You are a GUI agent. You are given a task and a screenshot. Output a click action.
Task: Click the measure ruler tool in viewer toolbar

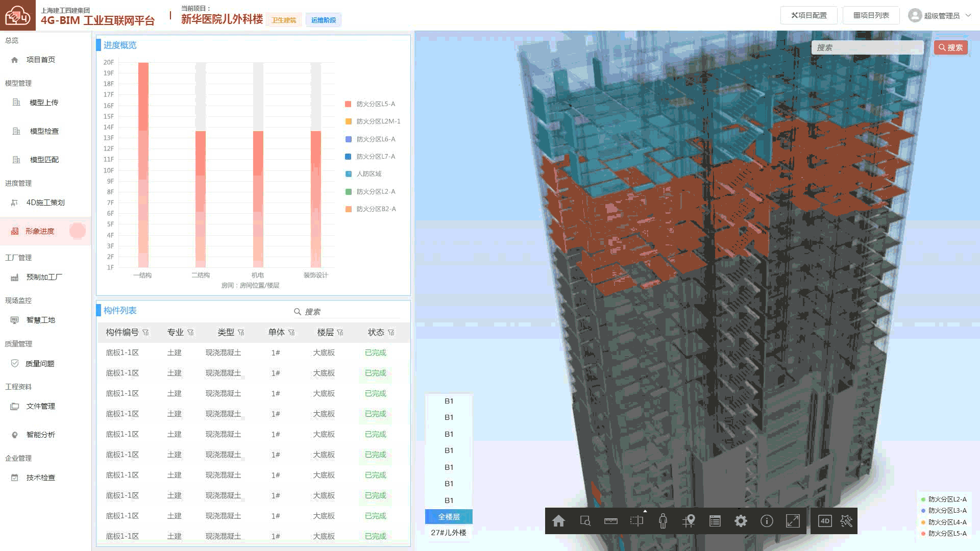[x=610, y=521]
